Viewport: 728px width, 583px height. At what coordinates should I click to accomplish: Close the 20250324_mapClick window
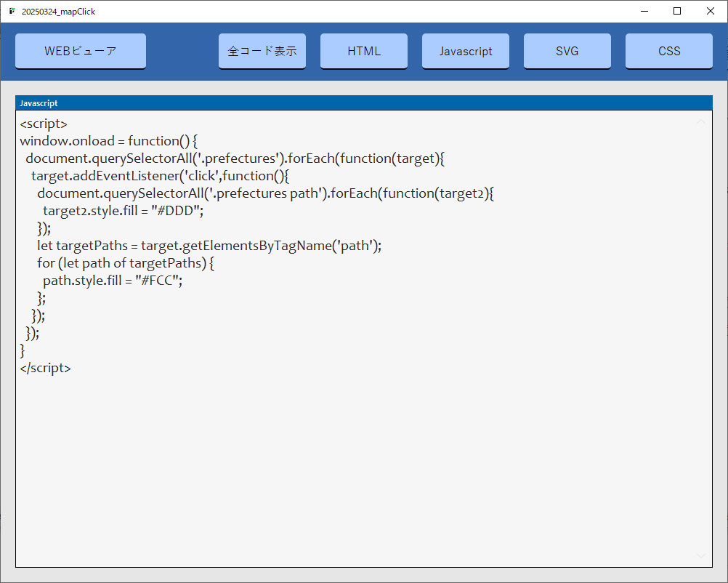point(711,11)
